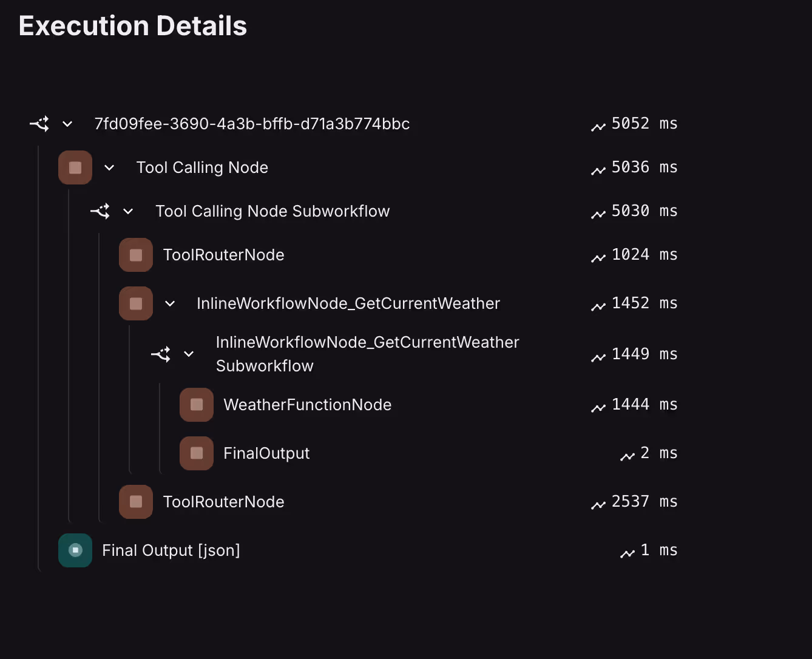
Task: Select the Tool Calling Node brown icon
Action: (x=75, y=167)
